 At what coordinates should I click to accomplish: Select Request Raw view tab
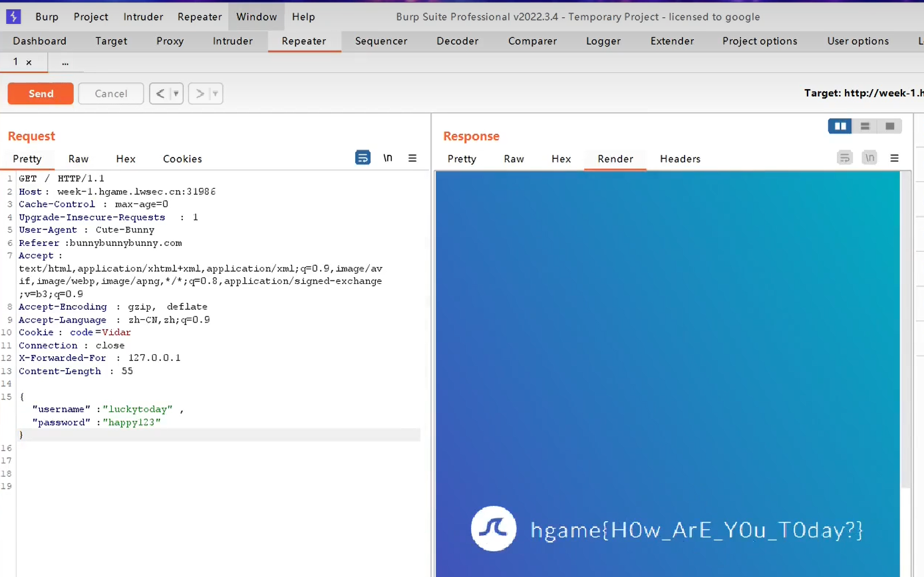(78, 159)
